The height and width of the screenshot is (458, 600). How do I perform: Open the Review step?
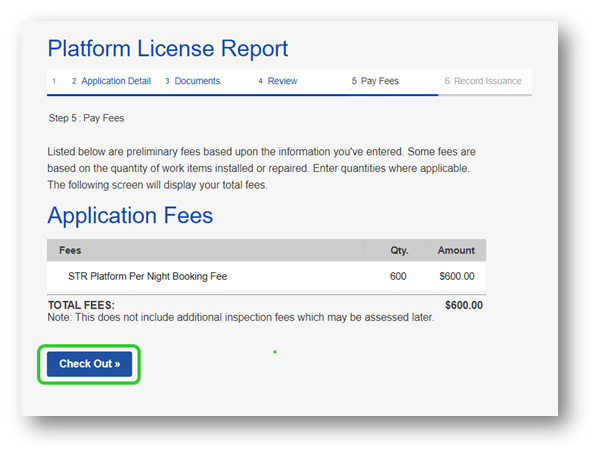[278, 81]
